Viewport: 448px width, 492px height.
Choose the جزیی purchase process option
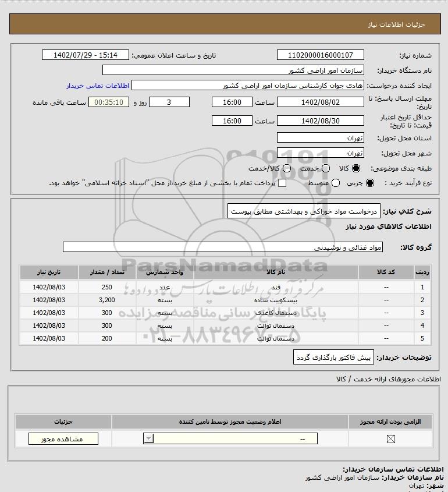click(x=370, y=183)
